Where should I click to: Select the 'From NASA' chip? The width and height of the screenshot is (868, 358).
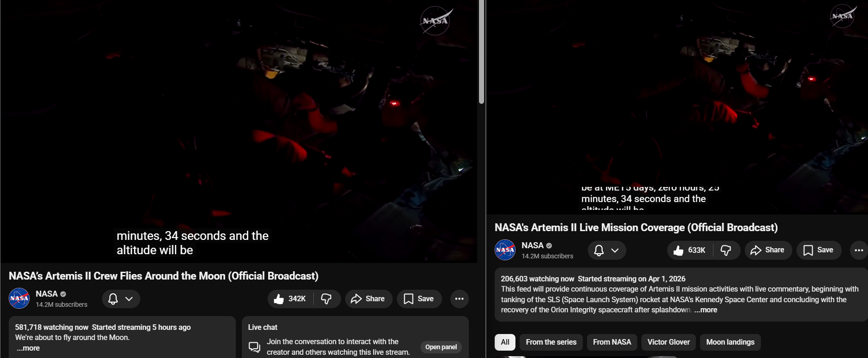click(x=612, y=342)
